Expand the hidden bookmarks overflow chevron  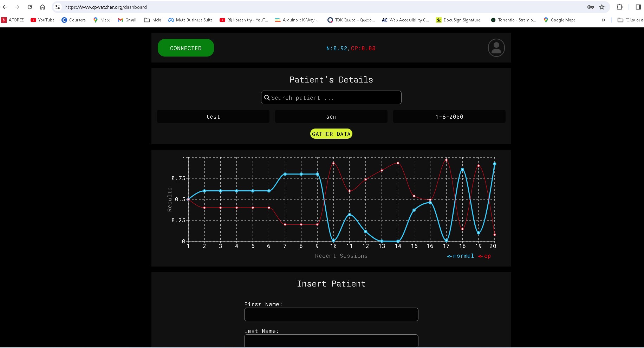(603, 20)
